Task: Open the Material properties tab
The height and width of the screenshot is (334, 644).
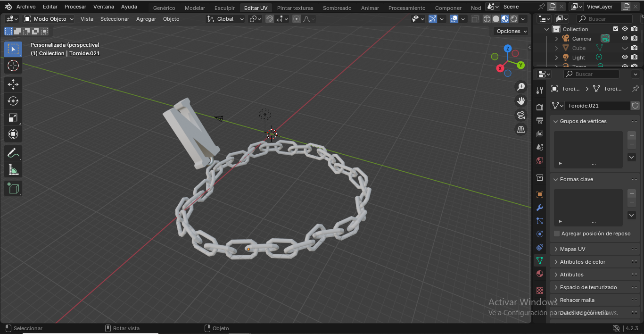Action: pyautogui.click(x=540, y=274)
